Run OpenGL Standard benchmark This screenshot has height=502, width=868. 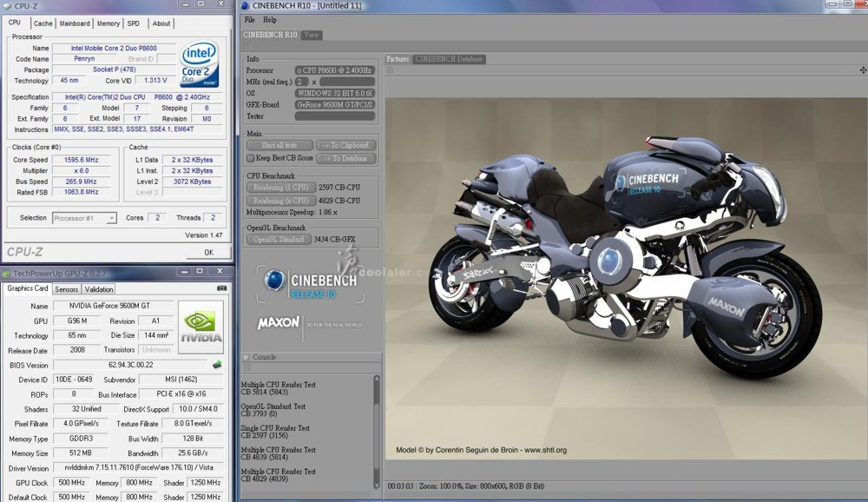coord(279,240)
